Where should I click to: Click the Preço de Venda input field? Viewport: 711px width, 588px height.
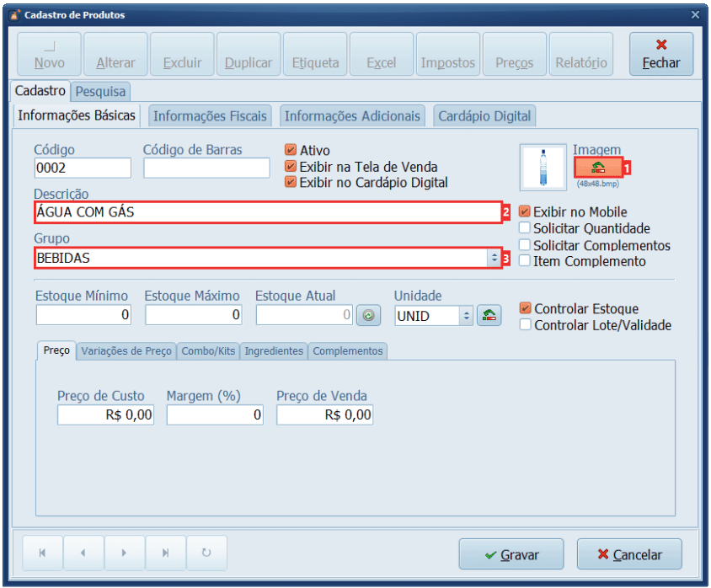[x=324, y=414]
